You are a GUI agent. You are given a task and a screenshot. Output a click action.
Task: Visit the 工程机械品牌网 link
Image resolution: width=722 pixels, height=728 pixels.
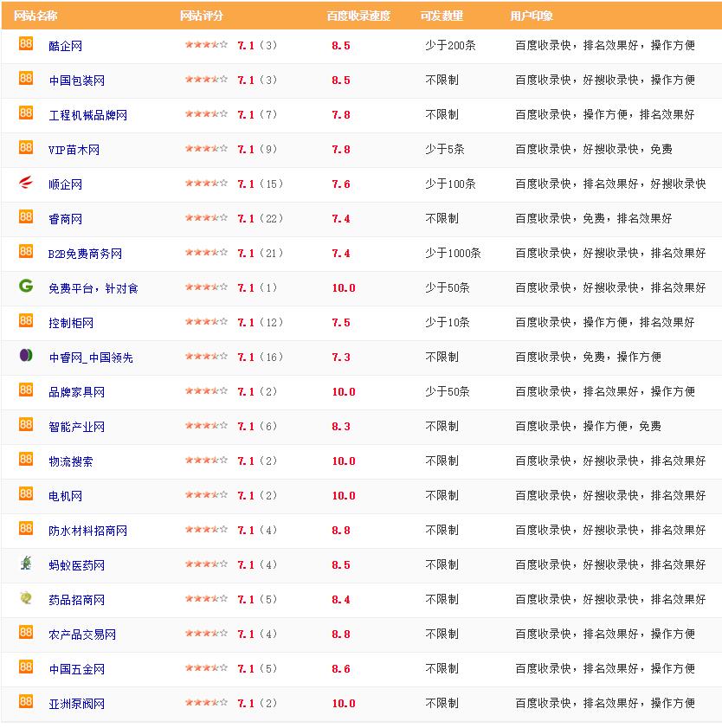[87, 115]
